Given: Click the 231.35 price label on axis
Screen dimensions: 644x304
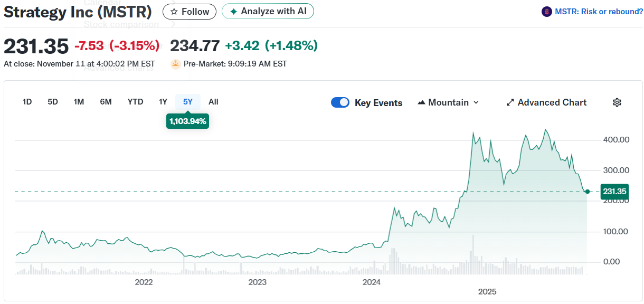Looking at the screenshot, I should 614,192.
